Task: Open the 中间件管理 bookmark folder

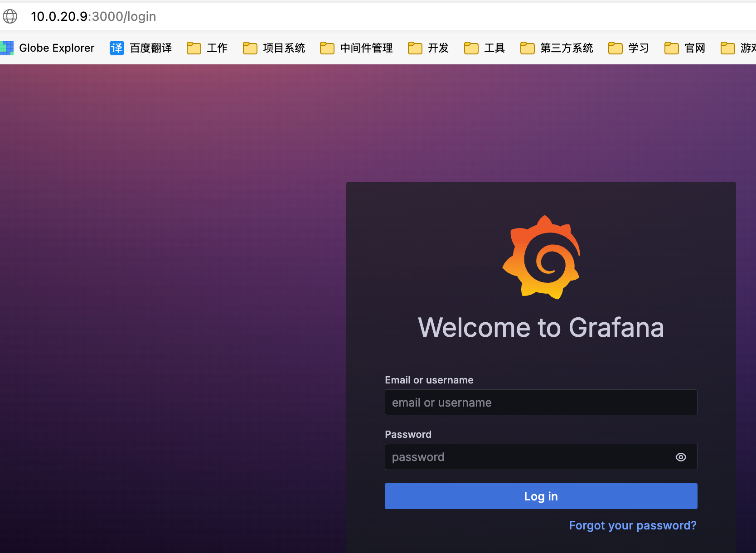Action: coord(356,48)
